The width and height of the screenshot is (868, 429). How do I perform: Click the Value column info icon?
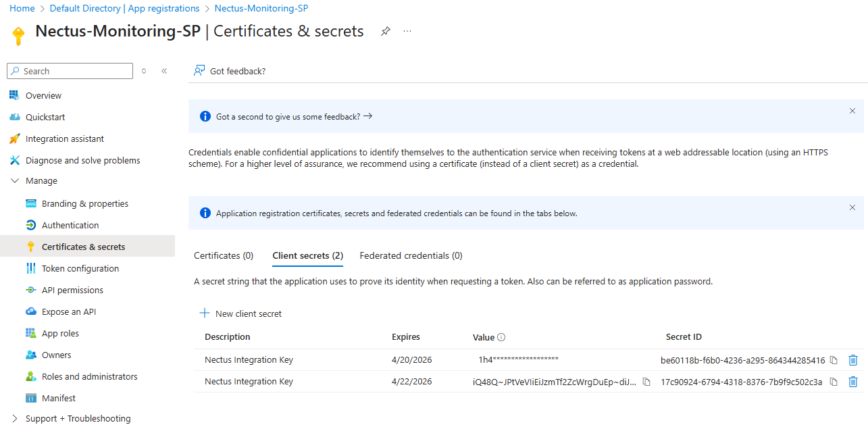point(501,337)
